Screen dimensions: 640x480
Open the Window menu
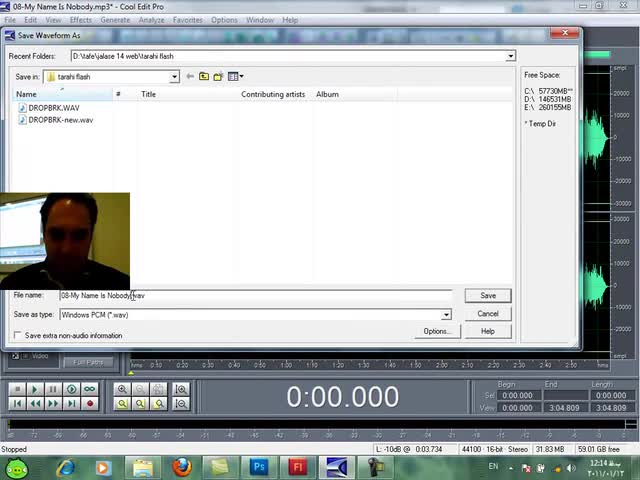point(260,20)
